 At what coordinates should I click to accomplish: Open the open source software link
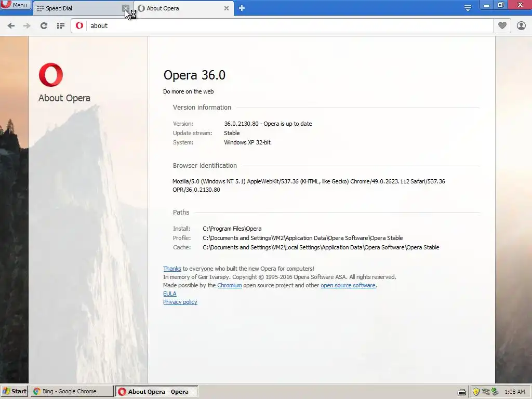click(348, 285)
